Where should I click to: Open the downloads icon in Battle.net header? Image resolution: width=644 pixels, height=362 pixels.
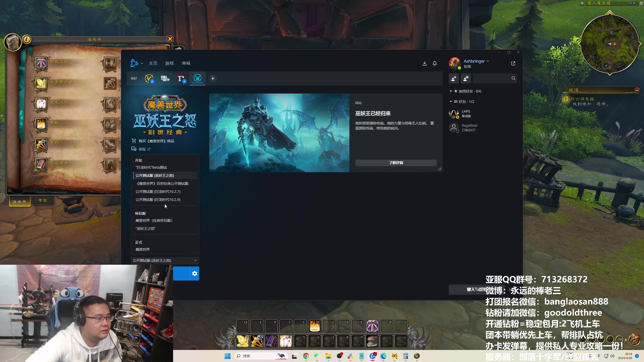[x=424, y=63]
